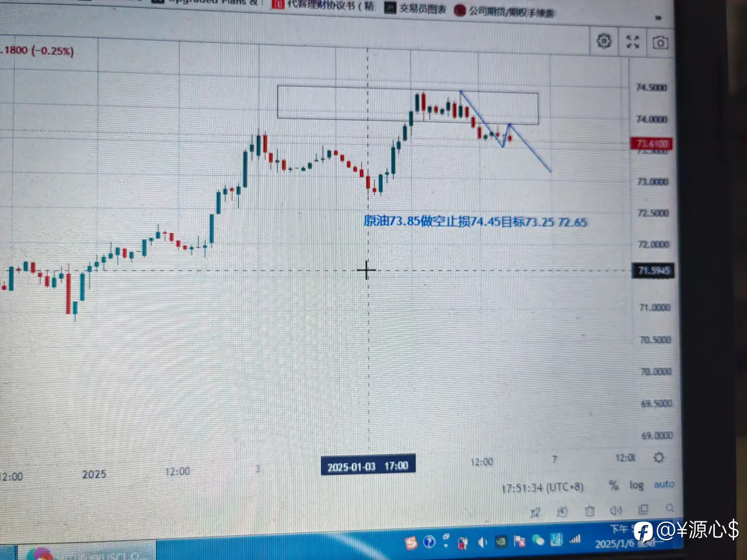Open system volume speaker in tray
The height and width of the screenshot is (560, 747).
(x=482, y=542)
